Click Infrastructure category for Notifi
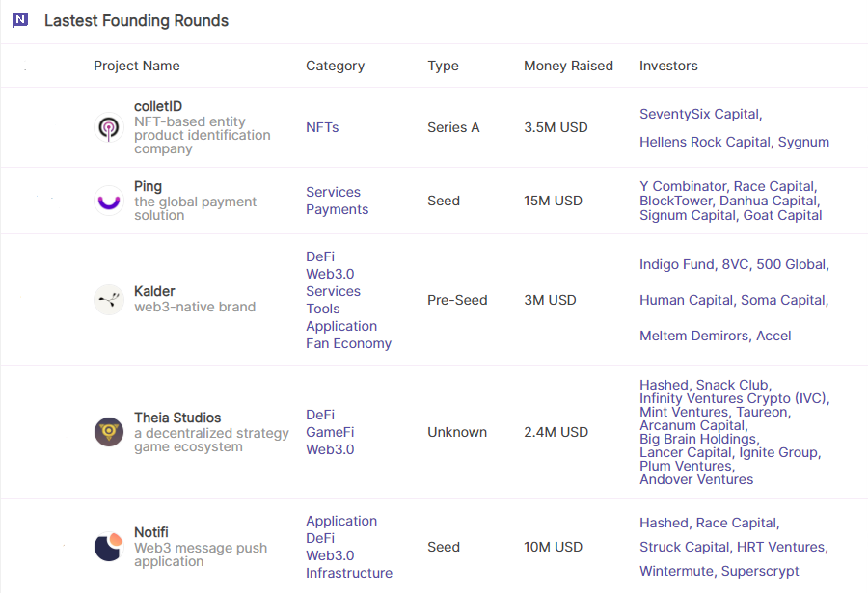Screen dimensions: 868x593 (349, 573)
